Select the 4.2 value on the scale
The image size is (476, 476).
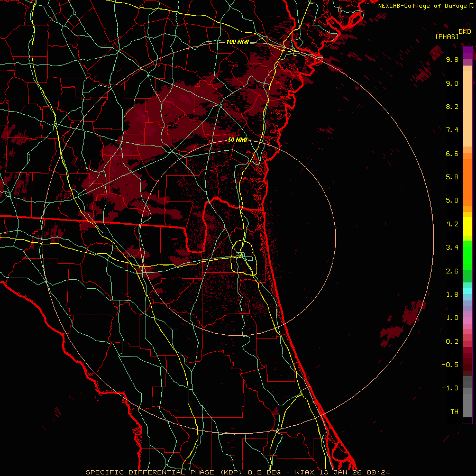[452, 224]
